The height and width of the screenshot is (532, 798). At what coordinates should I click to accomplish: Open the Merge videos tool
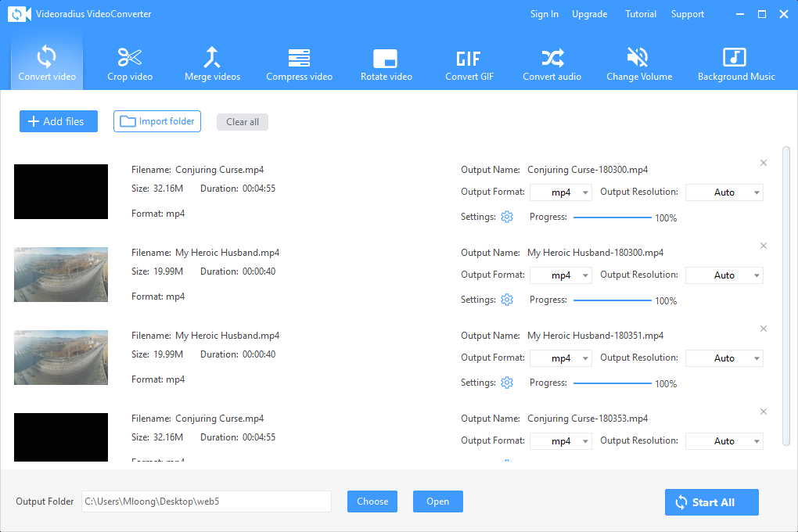(212, 63)
